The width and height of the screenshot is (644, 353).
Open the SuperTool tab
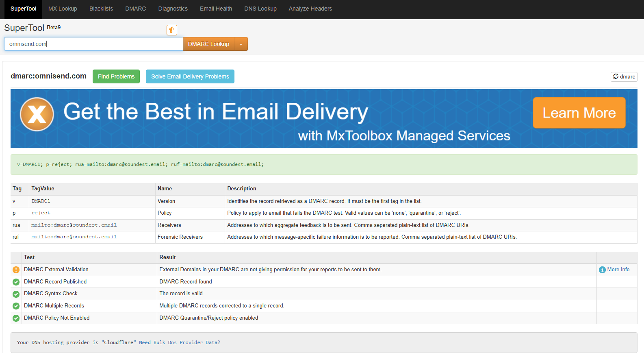point(23,9)
